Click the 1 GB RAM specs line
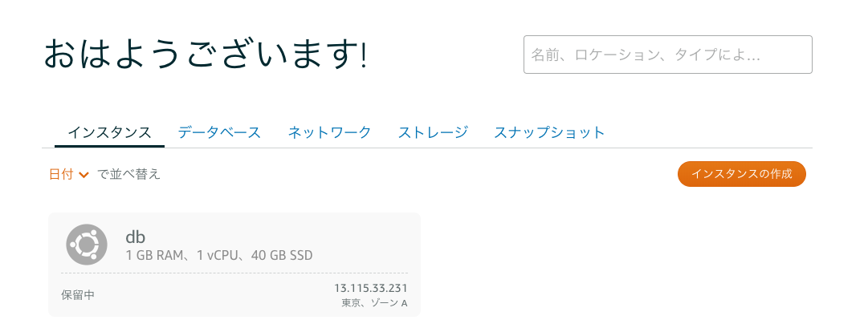The height and width of the screenshot is (336, 868). pyautogui.click(x=218, y=256)
